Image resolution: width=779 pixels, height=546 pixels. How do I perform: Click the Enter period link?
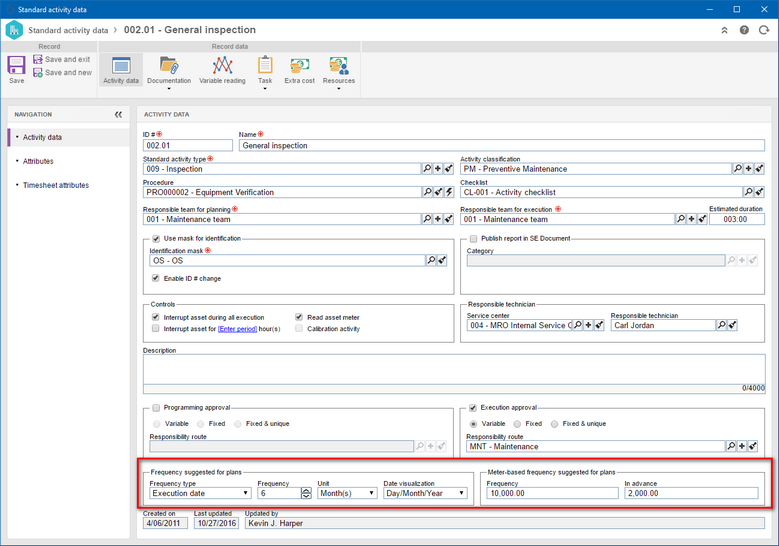click(237, 329)
